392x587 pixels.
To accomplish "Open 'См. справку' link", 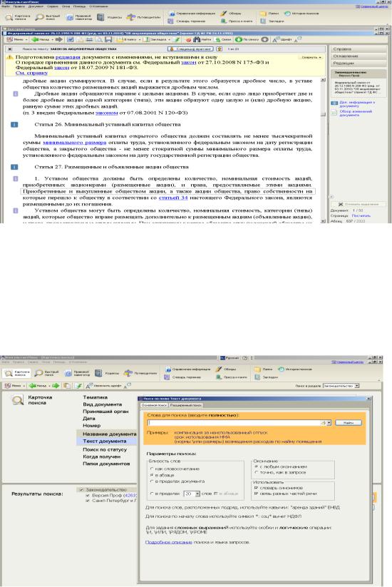I will coord(32,73).
